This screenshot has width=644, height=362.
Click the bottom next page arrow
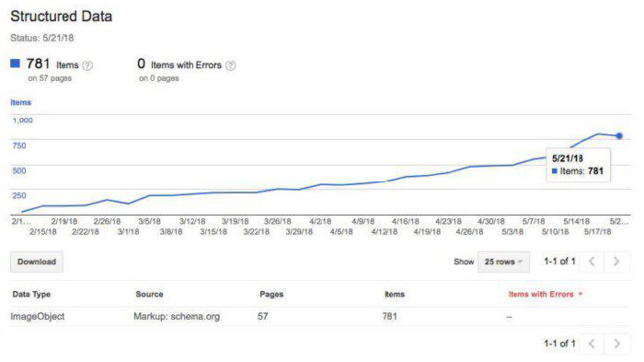(x=616, y=344)
